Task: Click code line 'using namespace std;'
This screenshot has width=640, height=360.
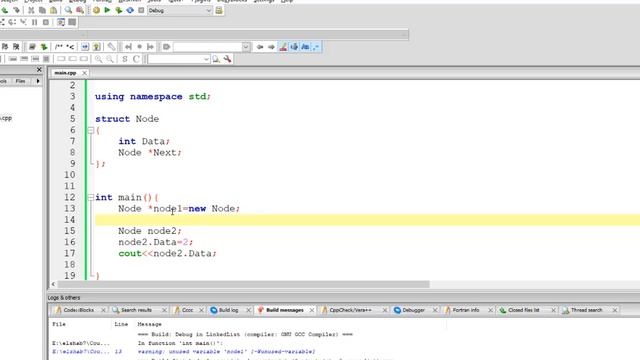Action: coord(153,97)
